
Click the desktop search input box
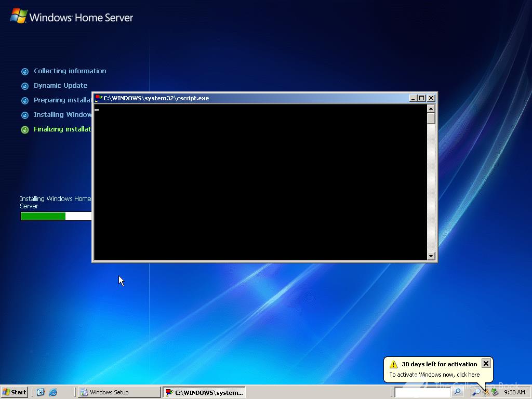pyautogui.click(x=423, y=392)
